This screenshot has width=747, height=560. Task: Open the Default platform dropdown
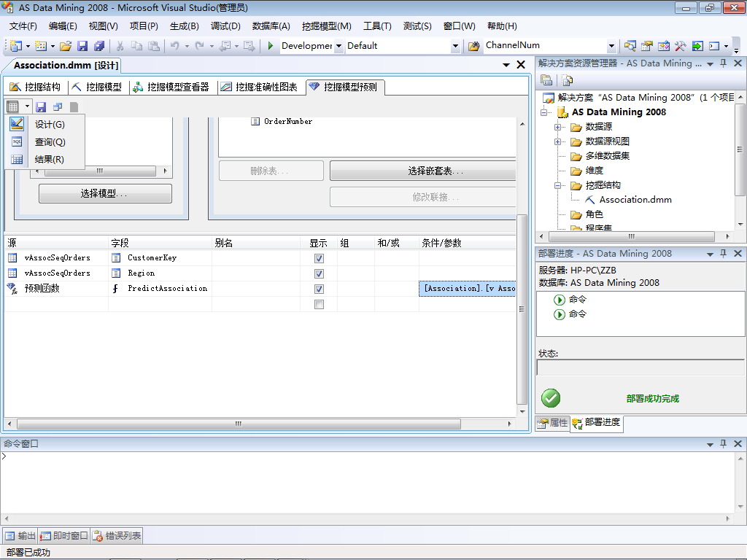[x=455, y=46]
